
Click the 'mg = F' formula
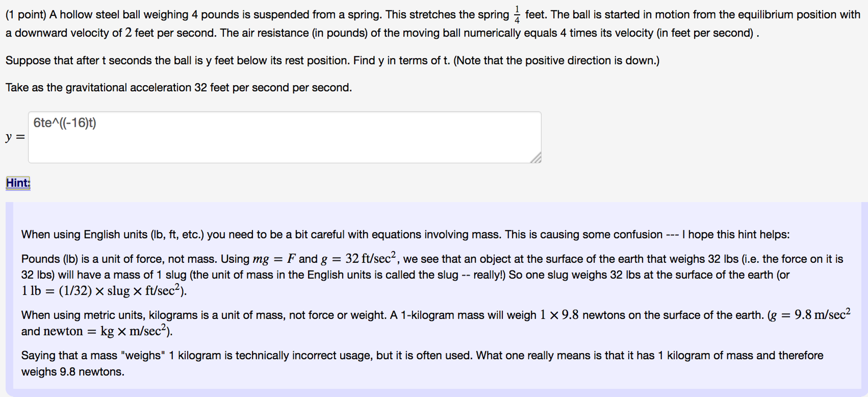click(274, 259)
